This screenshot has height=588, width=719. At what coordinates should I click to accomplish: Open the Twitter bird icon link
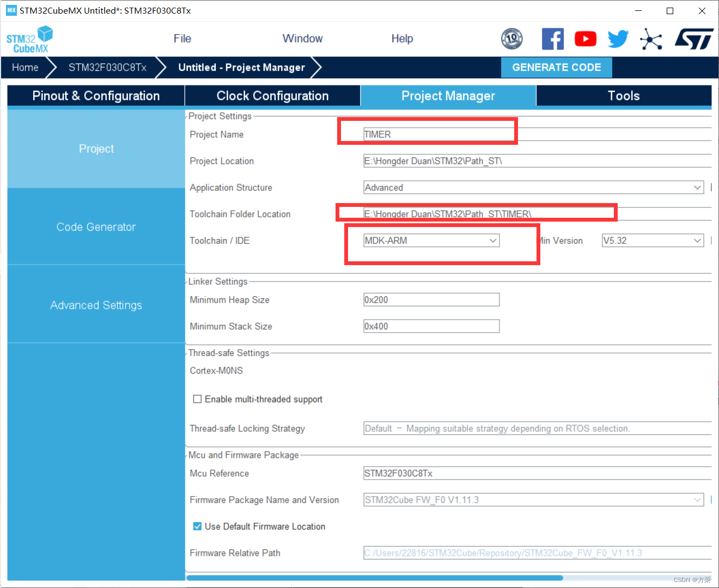pyautogui.click(x=618, y=39)
